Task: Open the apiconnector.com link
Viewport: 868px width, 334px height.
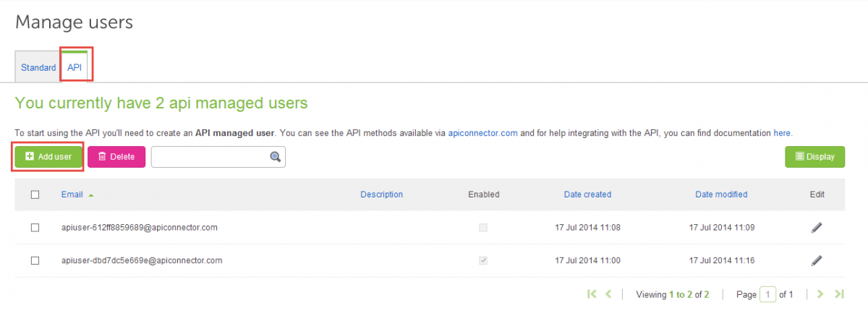Action: pos(482,133)
